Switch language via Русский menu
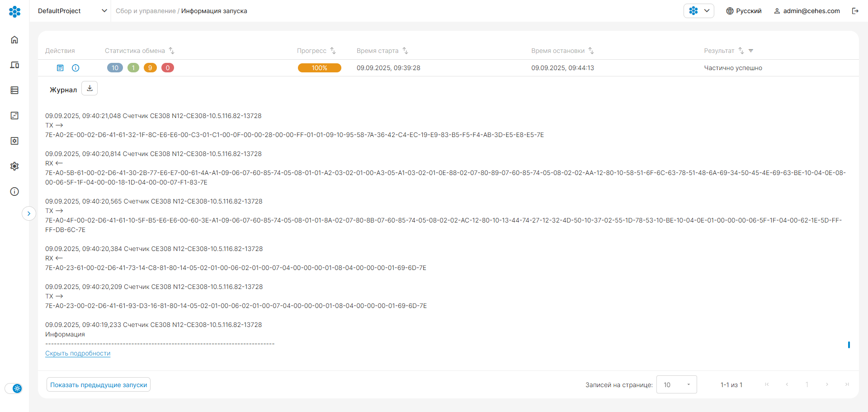This screenshot has height=412, width=868. coord(744,11)
